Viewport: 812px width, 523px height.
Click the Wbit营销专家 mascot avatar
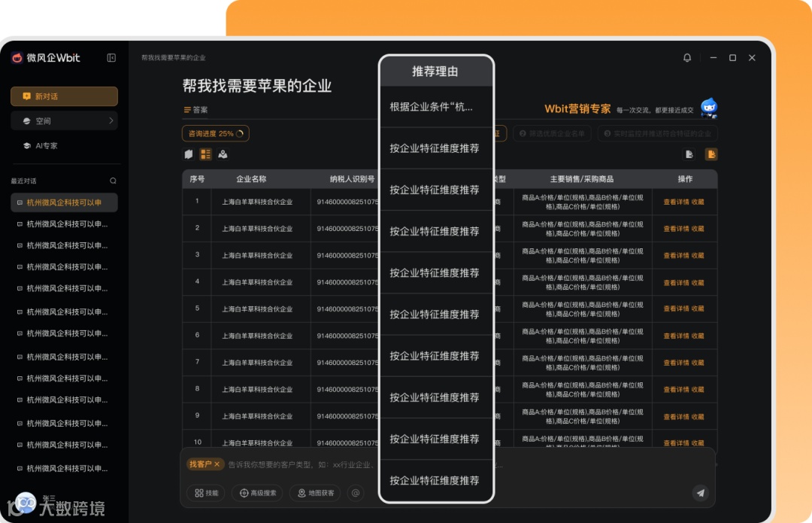[x=709, y=108]
